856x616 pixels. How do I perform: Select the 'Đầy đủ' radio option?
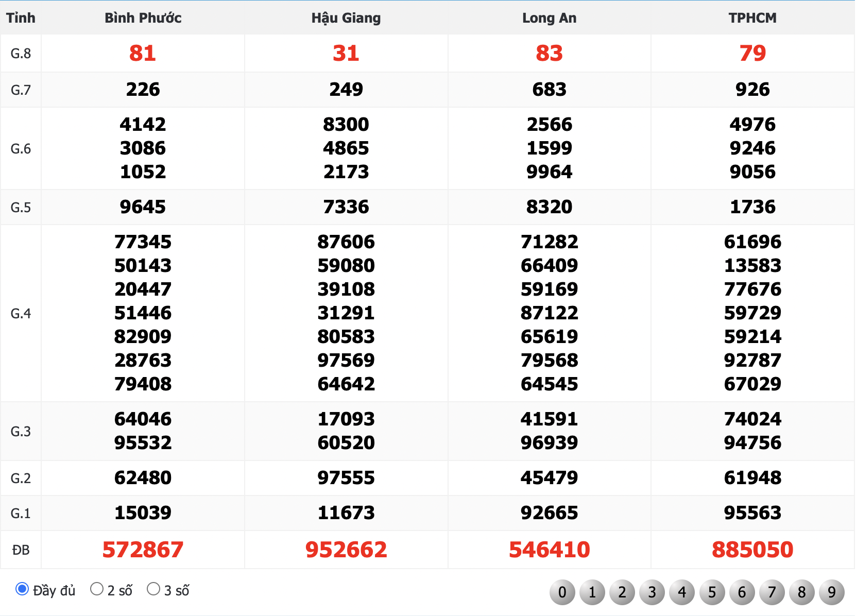[x=22, y=589]
